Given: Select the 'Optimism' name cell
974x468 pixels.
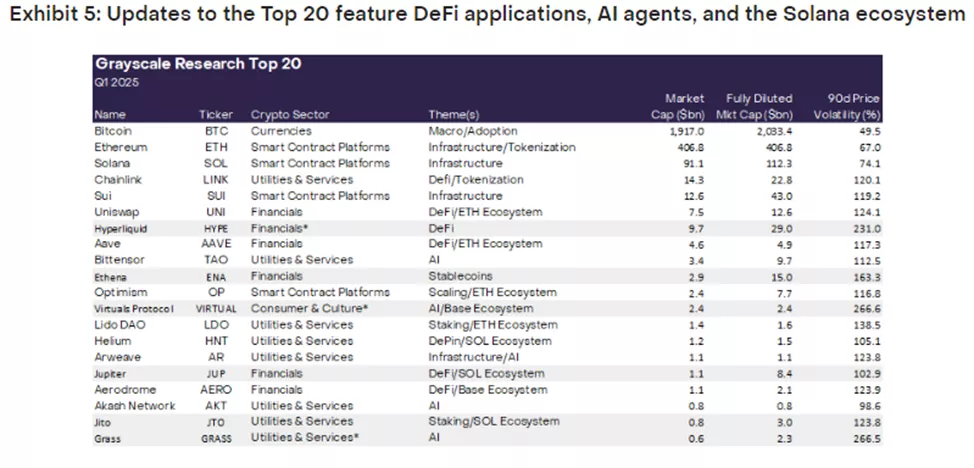Looking at the screenshot, I should tap(119, 292).
